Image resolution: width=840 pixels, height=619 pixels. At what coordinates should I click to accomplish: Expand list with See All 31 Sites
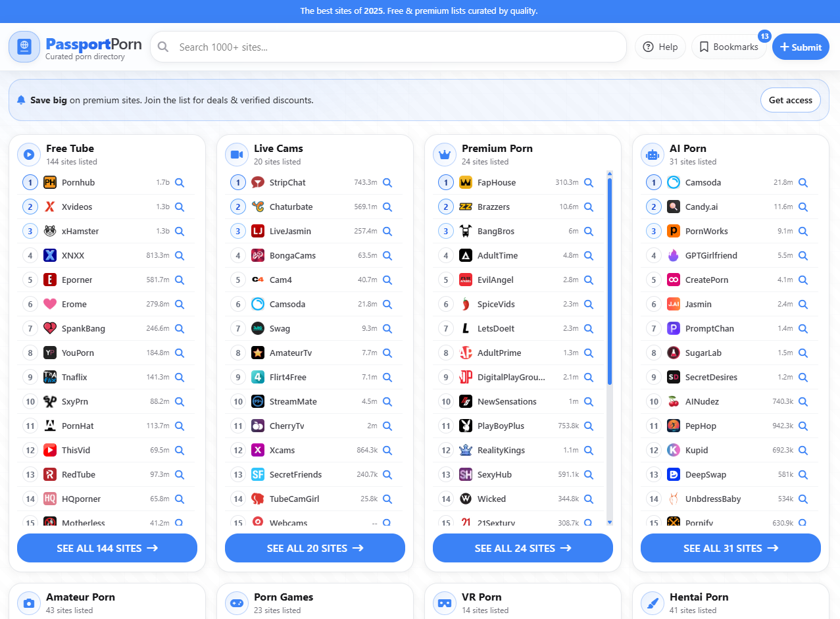pyautogui.click(x=730, y=548)
